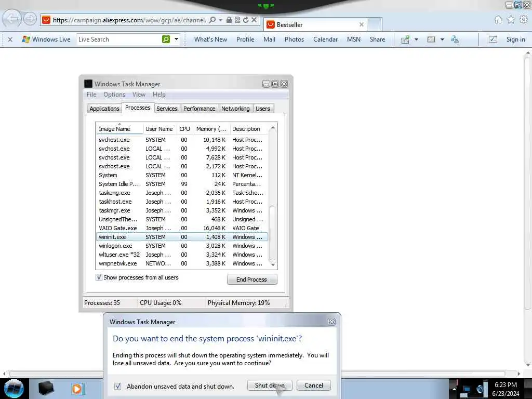
Task: Open the Help menu in Task Manager
Action: [159, 95]
